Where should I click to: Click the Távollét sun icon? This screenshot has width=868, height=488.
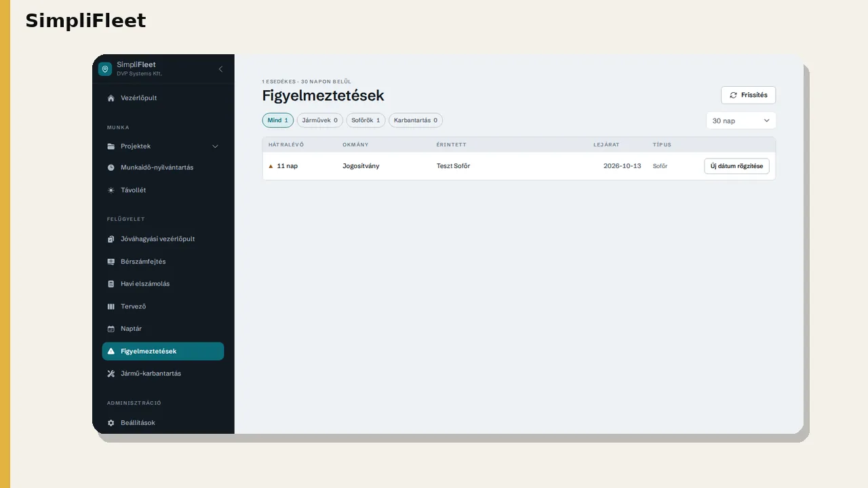click(x=111, y=190)
